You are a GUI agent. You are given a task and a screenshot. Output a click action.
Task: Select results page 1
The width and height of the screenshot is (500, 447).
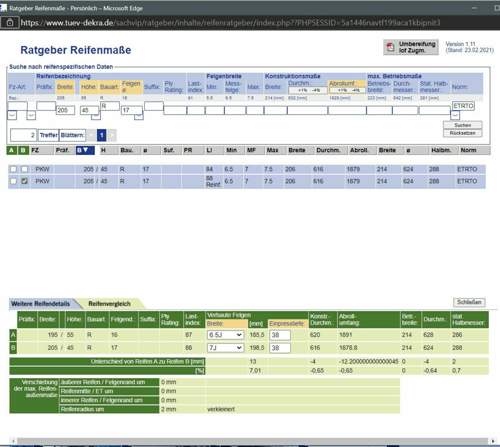[102, 135]
